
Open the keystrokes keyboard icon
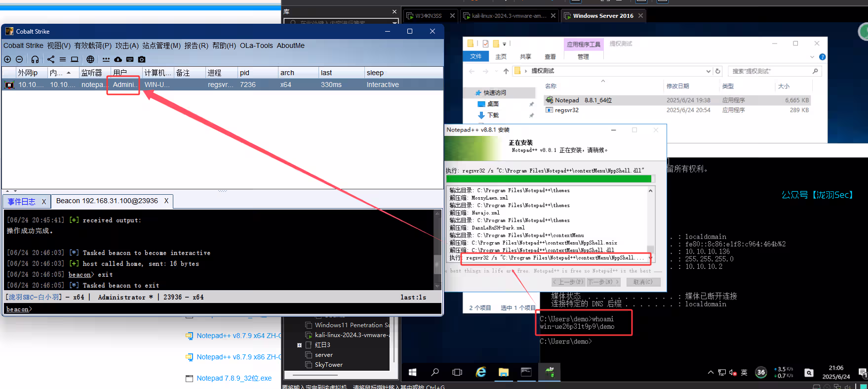[x=130, y=59]
